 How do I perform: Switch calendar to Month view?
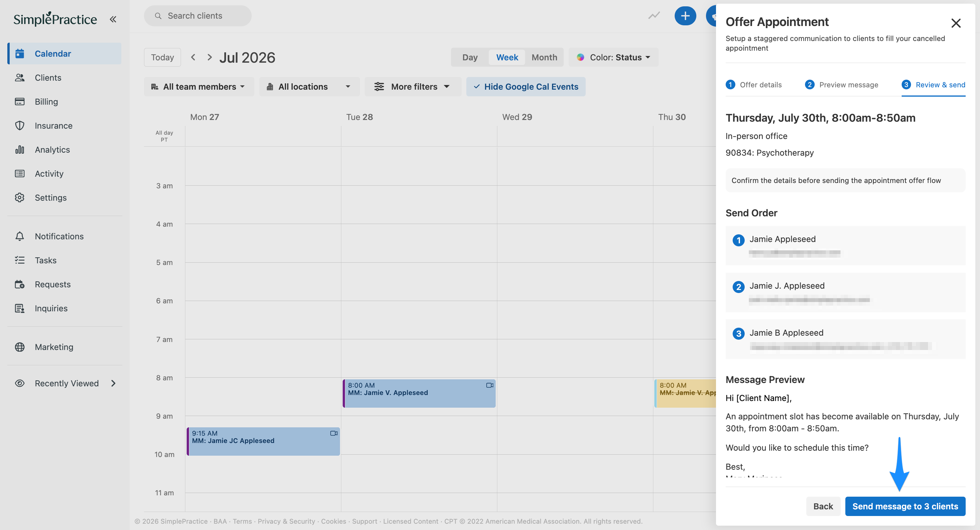544,57
